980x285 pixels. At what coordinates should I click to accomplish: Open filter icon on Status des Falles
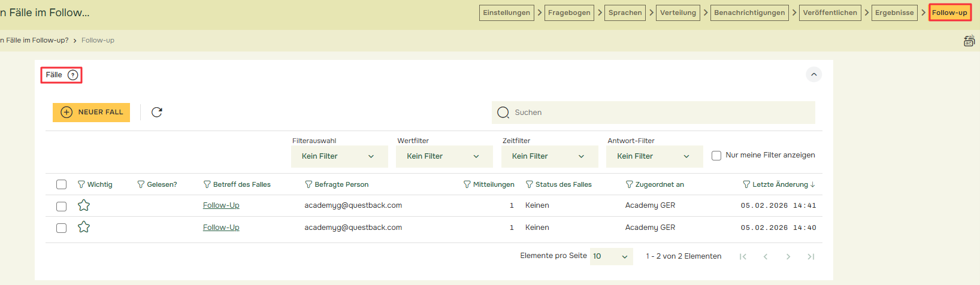click(x=530, y=184)
